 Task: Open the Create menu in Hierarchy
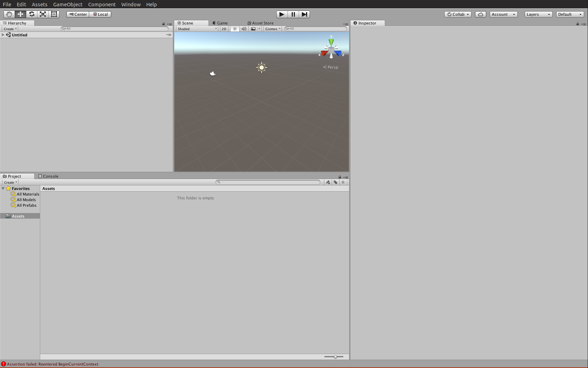9,29
